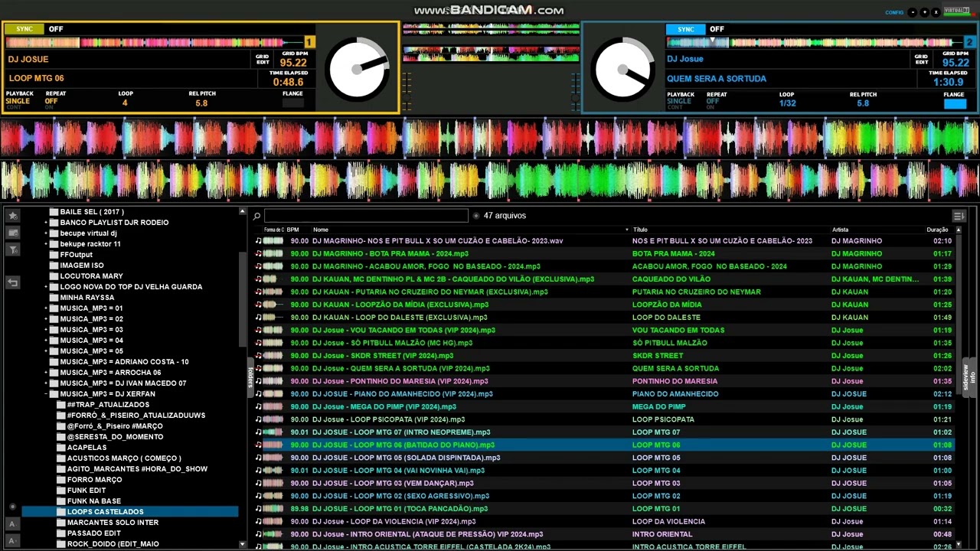980x551 pixels.
Task: Expand MUSICA_MP3 = DJ IVAN MACEDO 07 folder
Action: point(46,383)
